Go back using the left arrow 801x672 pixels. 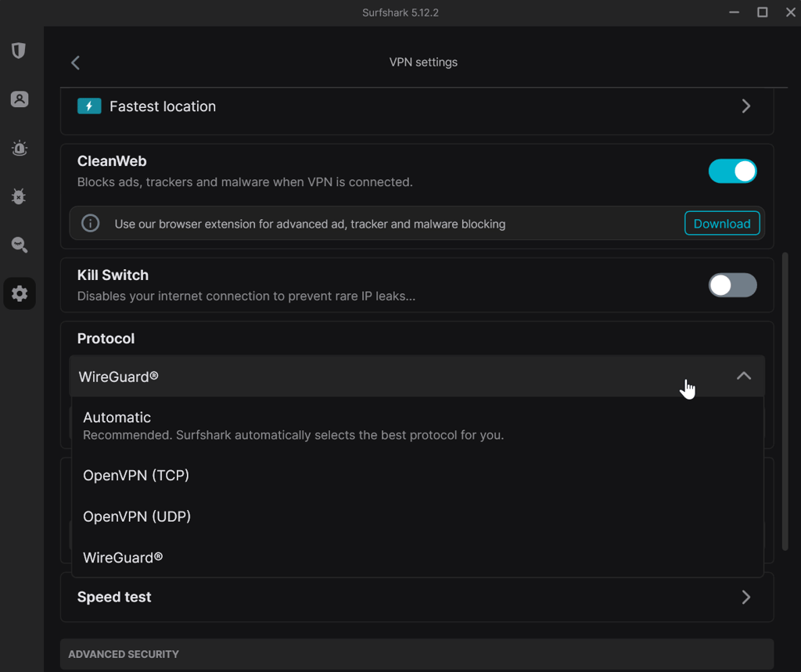click(x=76, y=63)
